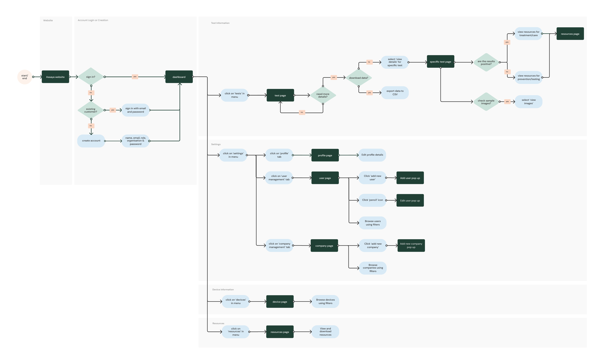Screen dimensions: 603x364
Task: Click the 'test page' dark node
Action: tap(280, 95)
